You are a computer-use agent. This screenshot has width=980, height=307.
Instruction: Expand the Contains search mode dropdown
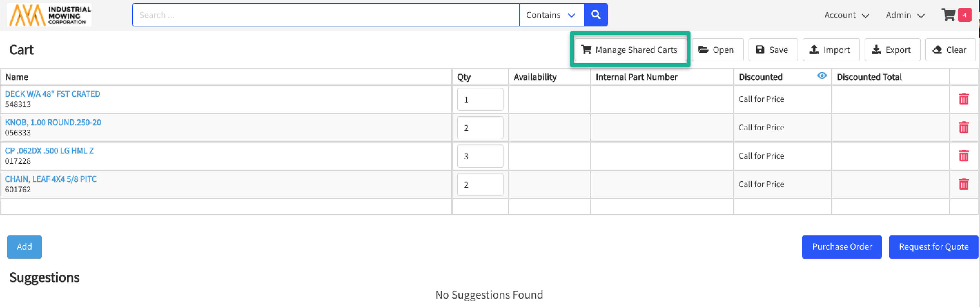[x=551, y=15]
